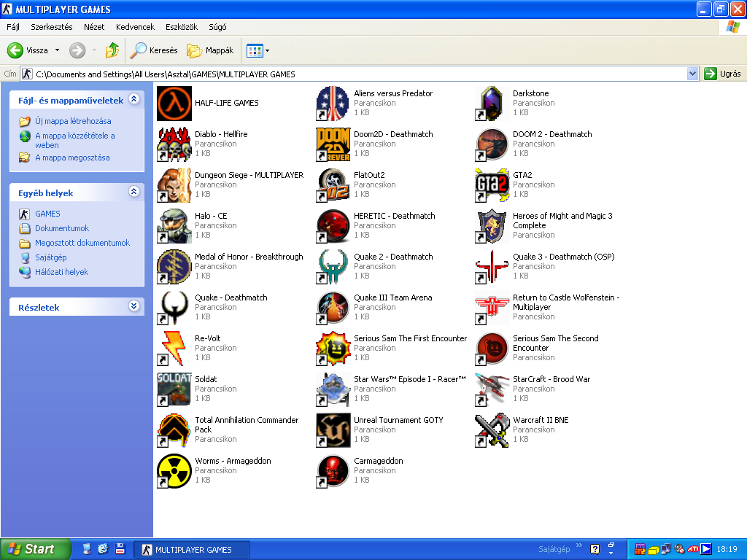Click the Diablo - Hellfire skulls icon
This screenshot has height=560, width=747.
(x=174, y=144)
